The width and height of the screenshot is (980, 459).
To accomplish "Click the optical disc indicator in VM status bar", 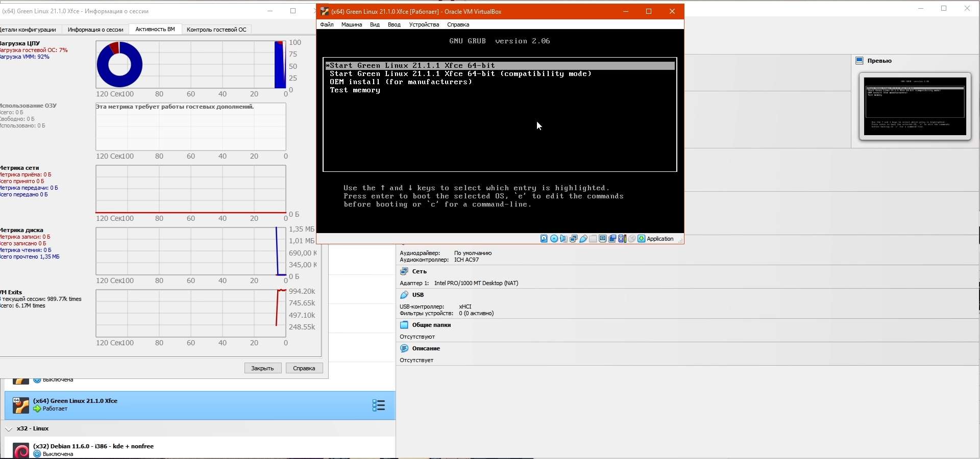I will point(554,239).
